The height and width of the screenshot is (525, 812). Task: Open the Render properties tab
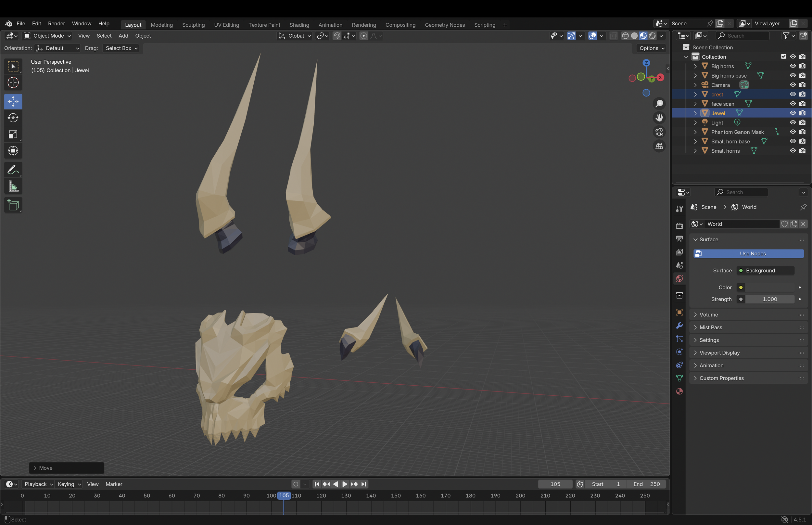coord(679,226)
